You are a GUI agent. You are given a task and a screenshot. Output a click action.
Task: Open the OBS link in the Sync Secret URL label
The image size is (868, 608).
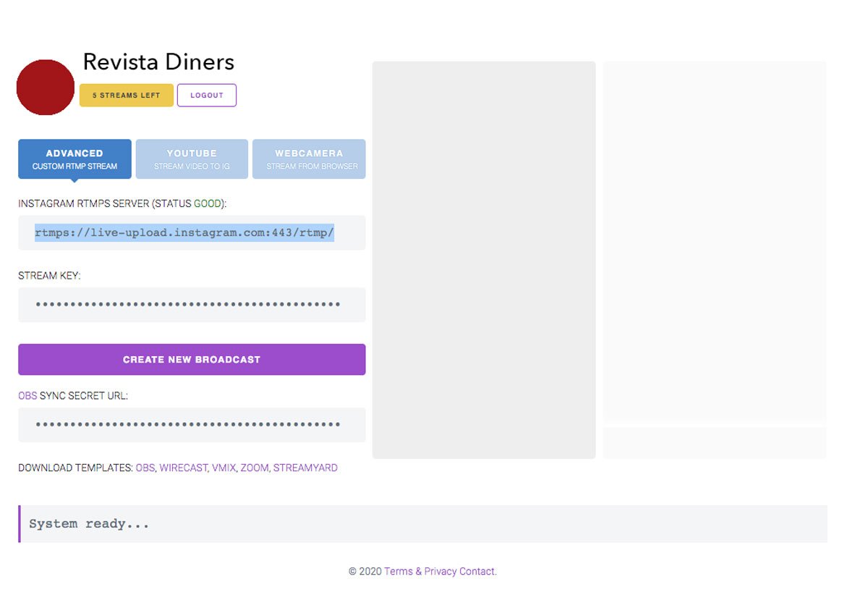[x=27, y=396]
